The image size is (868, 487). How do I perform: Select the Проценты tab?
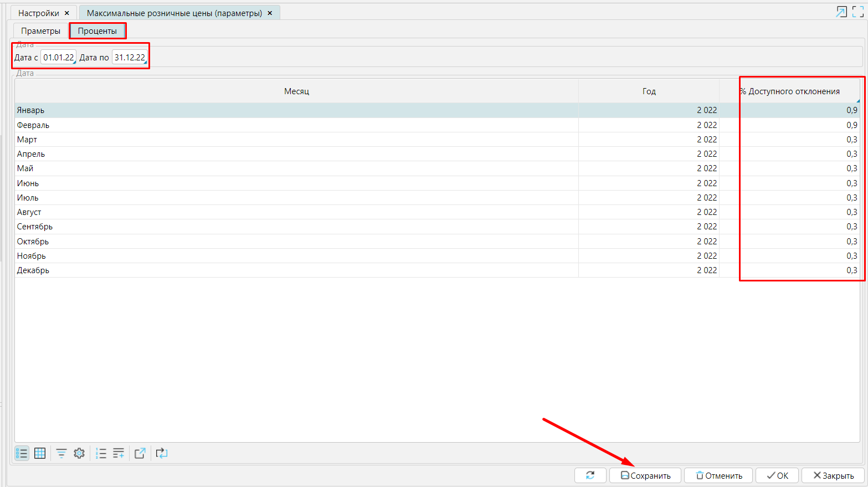(x=97, y=31)
